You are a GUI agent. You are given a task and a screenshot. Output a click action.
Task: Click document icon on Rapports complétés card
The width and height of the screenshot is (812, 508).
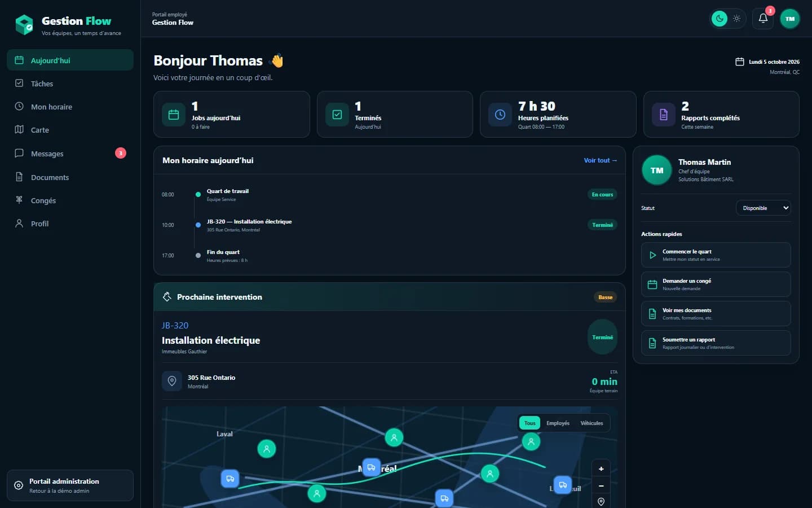click(664, 115)
